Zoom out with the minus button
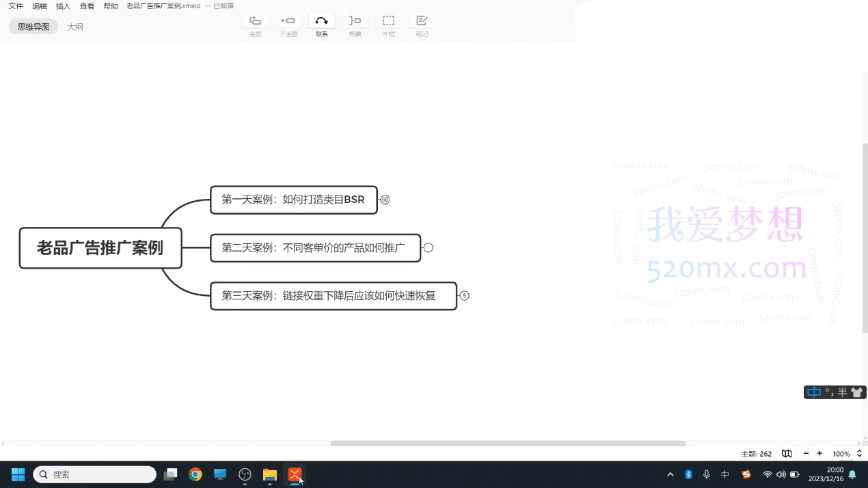The image size is (868, 488). (807, 453)
